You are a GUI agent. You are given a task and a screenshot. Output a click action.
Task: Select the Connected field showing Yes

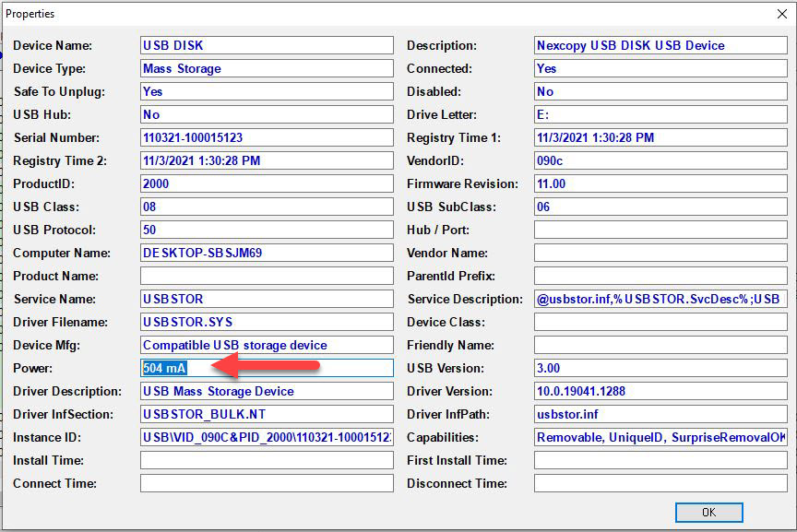click(x=660, y=68)
